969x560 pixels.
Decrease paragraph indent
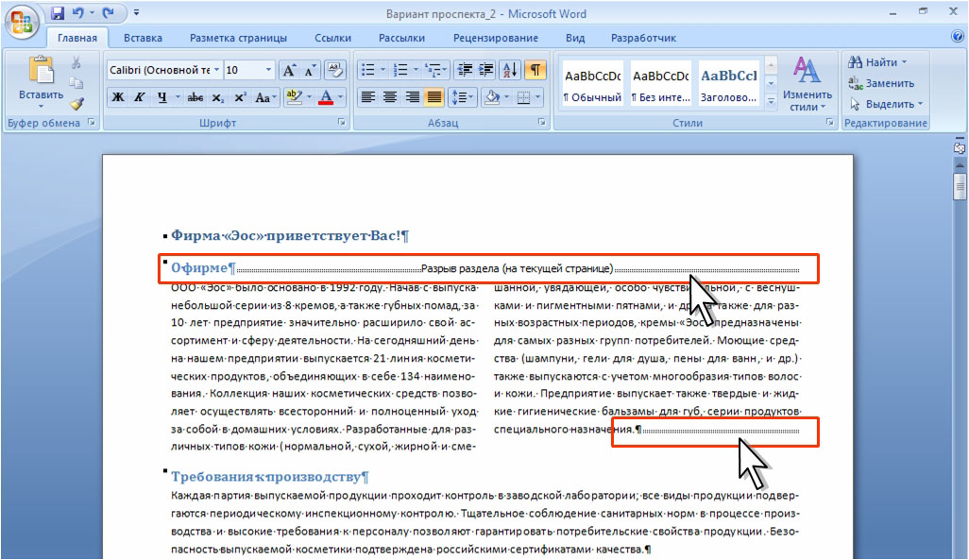pyautogui.click(x=466, y=70)
